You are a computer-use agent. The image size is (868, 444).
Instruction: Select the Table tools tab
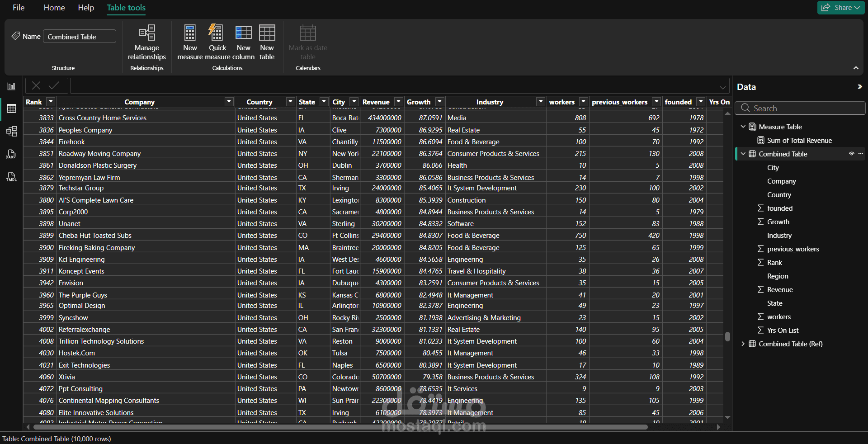coord(126,8)
